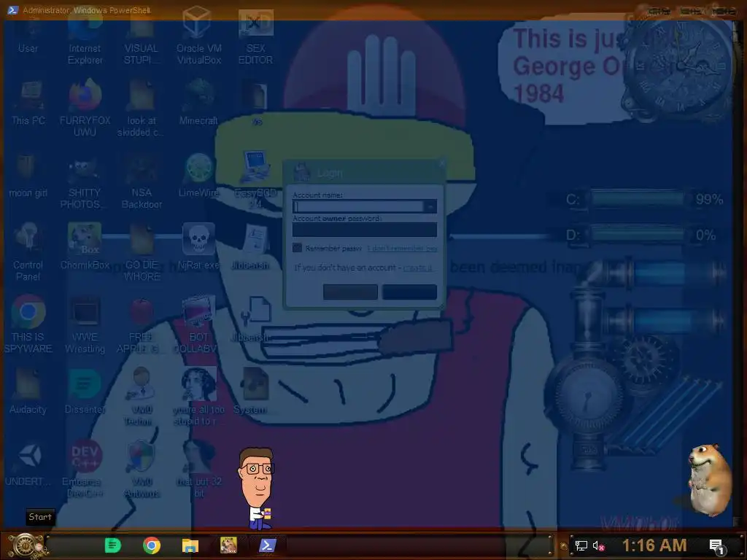The width and height of the screenshot is (747, 560).
Task: Open the network tray icon
Action: 581,545
